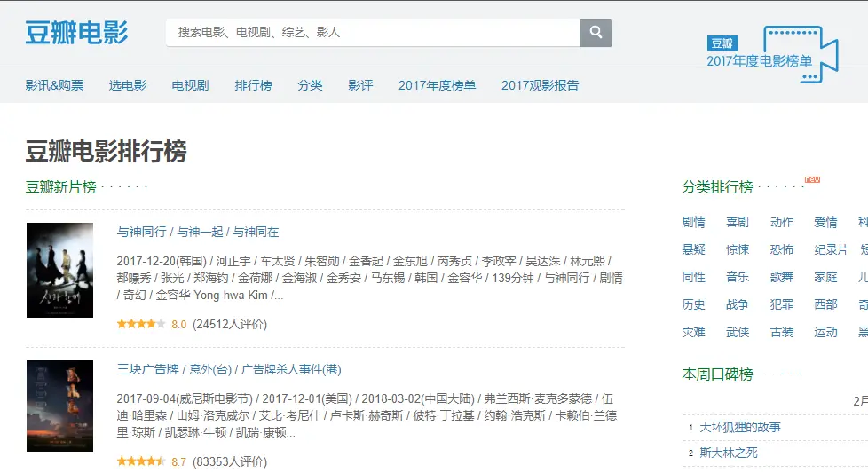Screen dimensions: 868x473
Task: Select the 悬疑 category
Action: [x=694, y=249]
